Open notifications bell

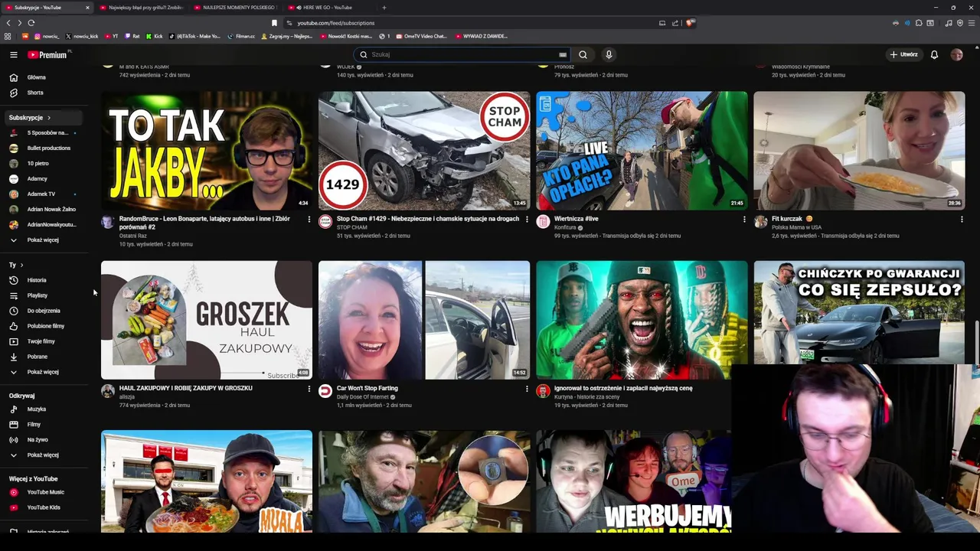[x=934, y=54]
